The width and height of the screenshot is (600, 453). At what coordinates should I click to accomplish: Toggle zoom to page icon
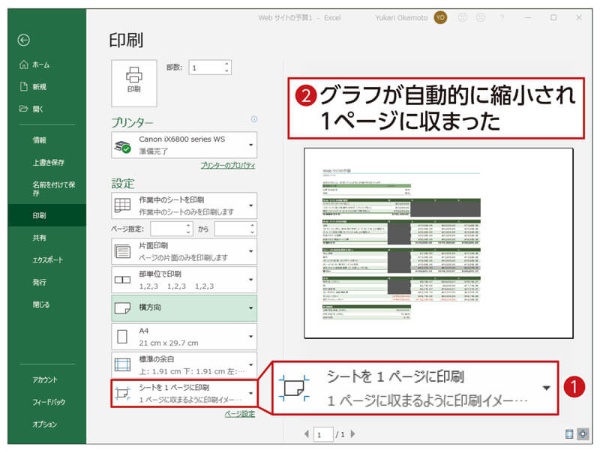[583, 434]
